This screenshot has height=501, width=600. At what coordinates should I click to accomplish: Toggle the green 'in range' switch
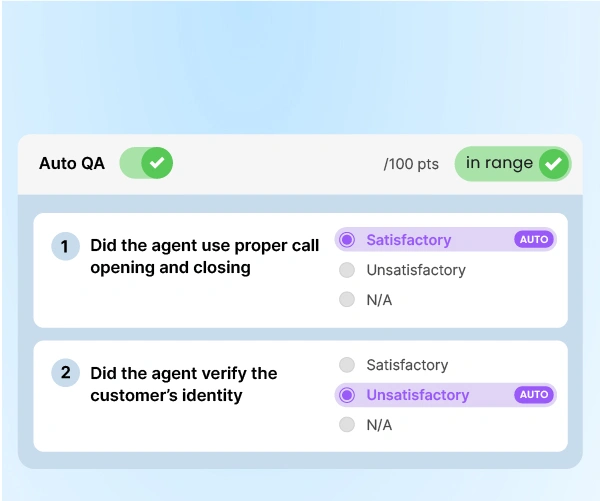pos(512,164)
